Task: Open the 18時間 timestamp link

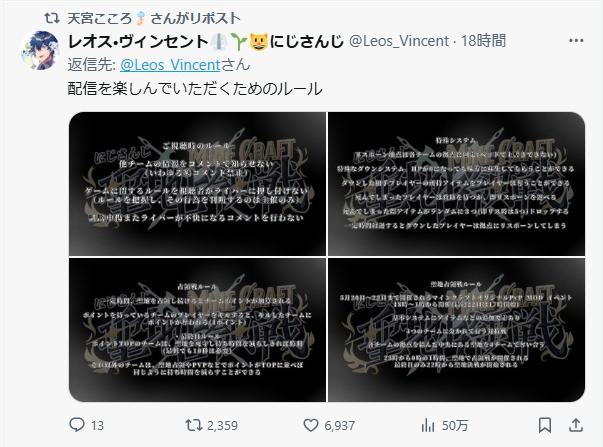Action: [x=483, y=41]
